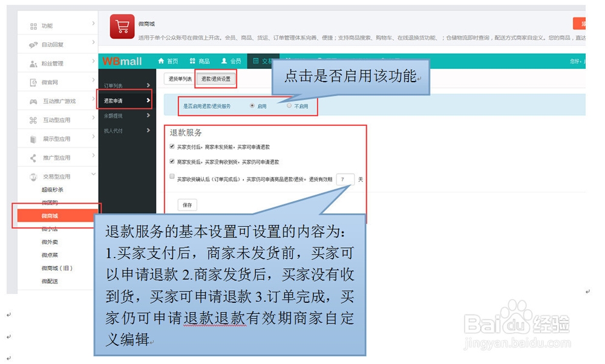605x364 pixels.
Task: Check the 买家收货确认后 refund checkbox
Action: 171,176
